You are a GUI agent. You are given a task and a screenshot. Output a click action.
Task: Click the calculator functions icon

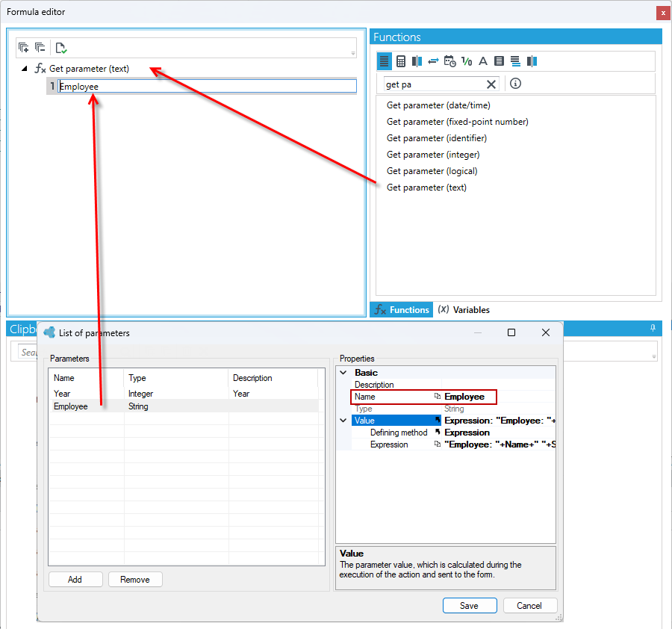coord(401,61)
